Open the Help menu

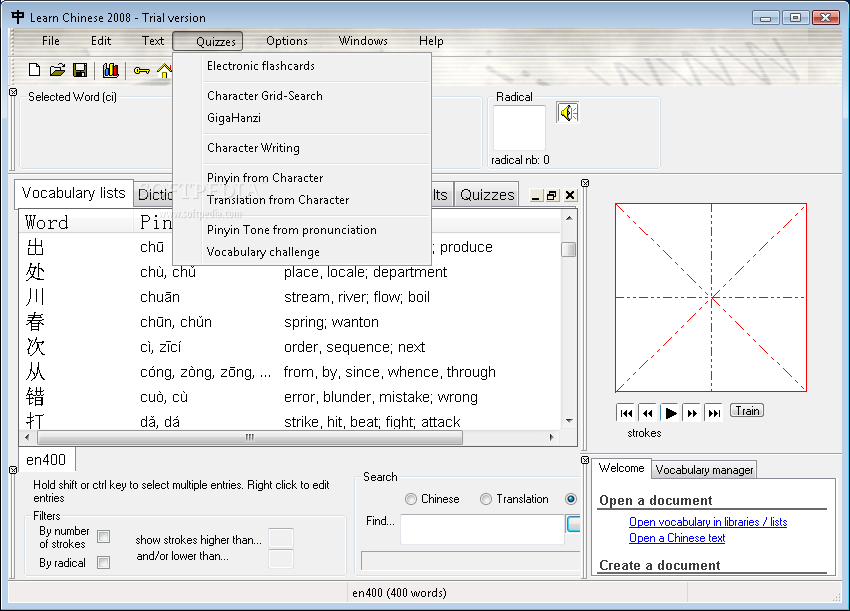(x=431, y=41)
